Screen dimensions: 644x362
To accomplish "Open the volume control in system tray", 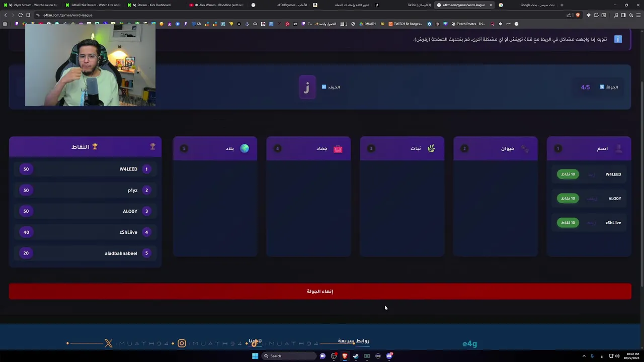I will coord(617,356).
